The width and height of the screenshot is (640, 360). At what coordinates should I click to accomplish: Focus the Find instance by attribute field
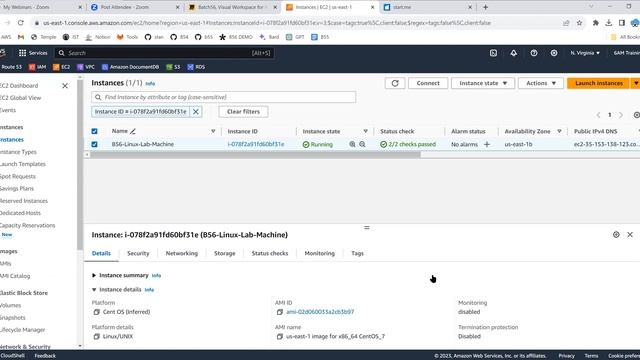[x=224, y=97]
